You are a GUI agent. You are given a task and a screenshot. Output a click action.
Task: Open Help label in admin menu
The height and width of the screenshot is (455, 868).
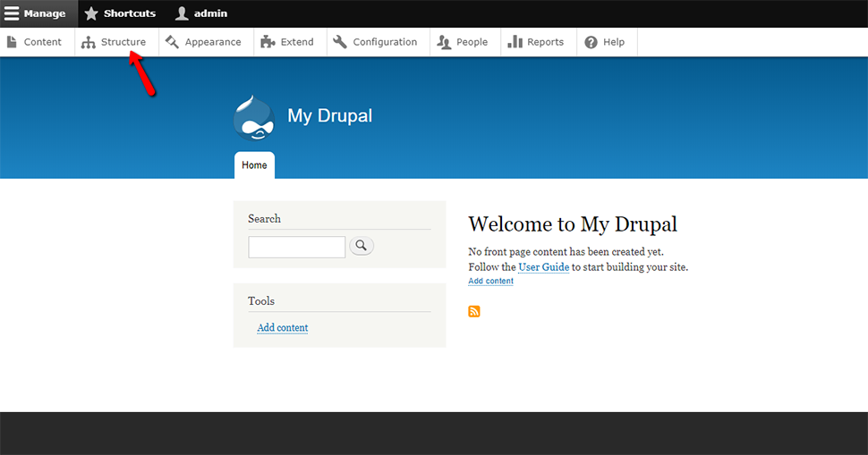coord(614,43)
